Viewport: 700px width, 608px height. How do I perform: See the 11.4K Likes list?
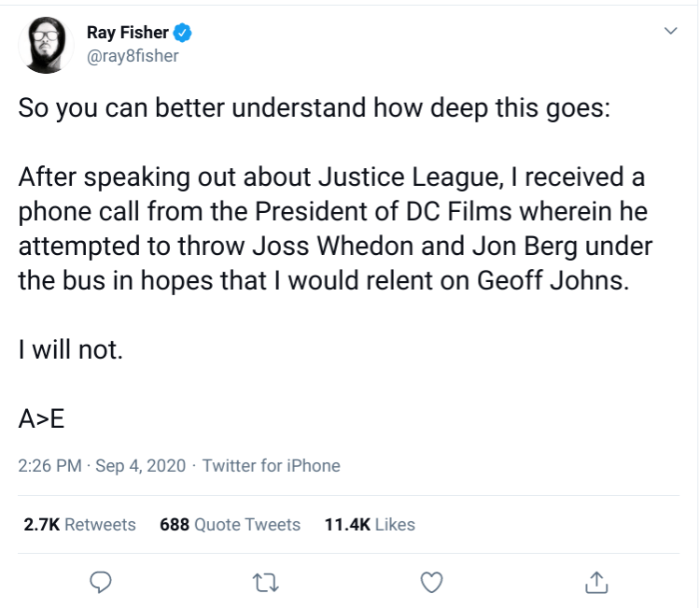coord(369,525)
